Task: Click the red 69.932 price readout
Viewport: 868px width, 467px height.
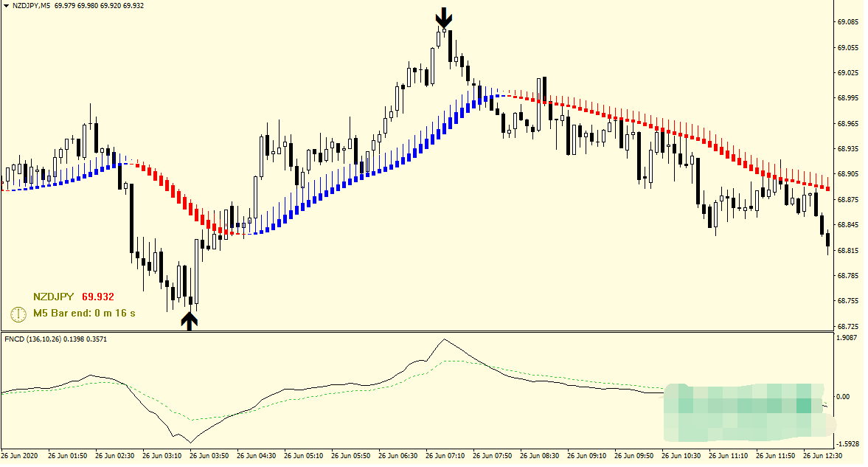Action: (97, 297)
